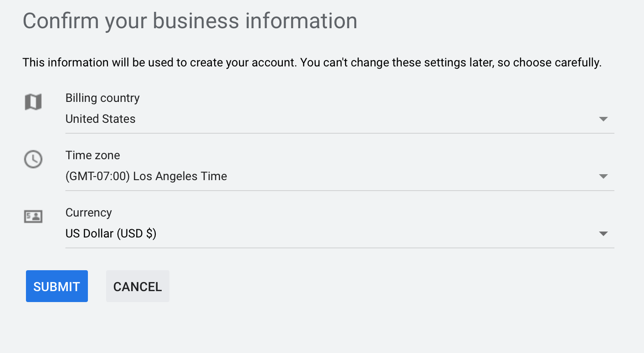Click the Confirm your business information heading
644x353 pixels.
pos(190,20)
